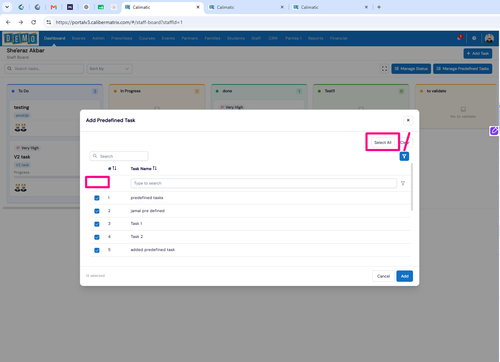
Task: Click the filter funnel beside Type to search
Action: click(403, 183)
